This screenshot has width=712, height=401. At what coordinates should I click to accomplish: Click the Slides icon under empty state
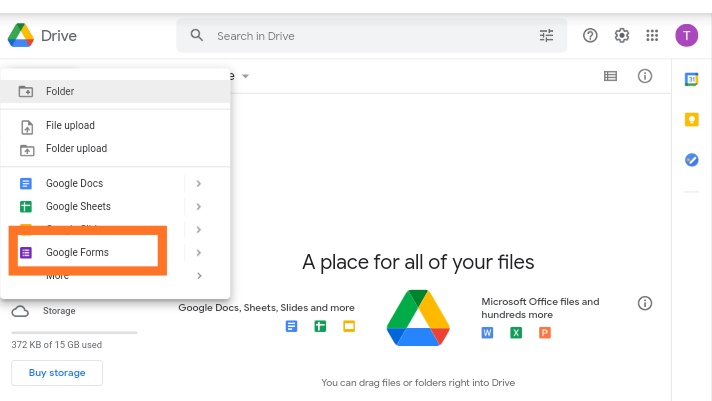click(349, 326)
